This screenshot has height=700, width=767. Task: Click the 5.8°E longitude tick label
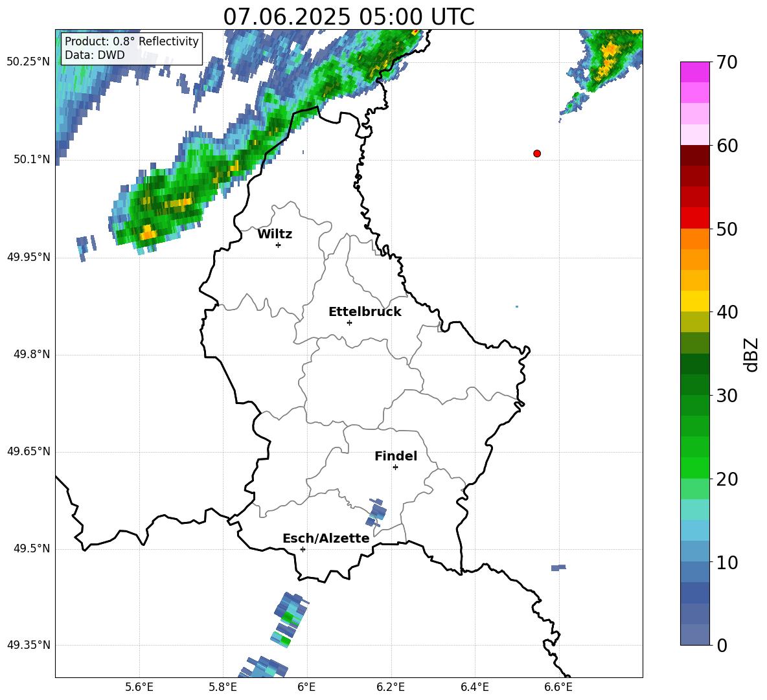click(223, 687)
